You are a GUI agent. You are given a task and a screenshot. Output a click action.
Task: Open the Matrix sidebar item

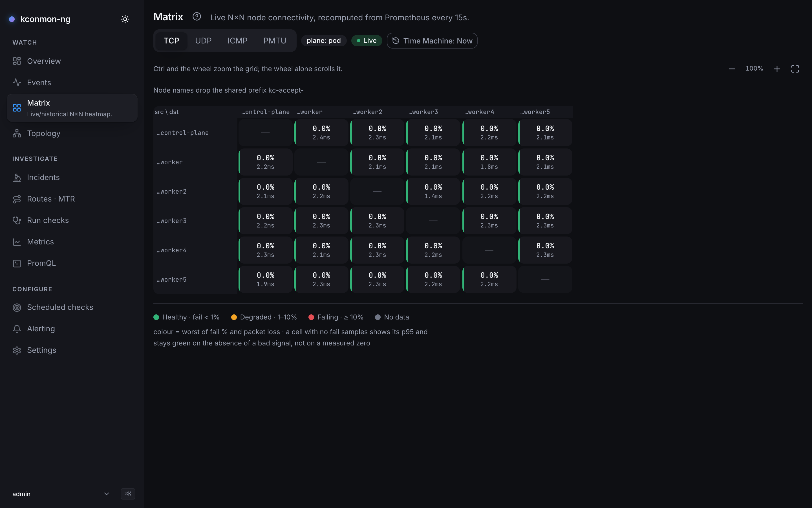[x=72, y=108]
